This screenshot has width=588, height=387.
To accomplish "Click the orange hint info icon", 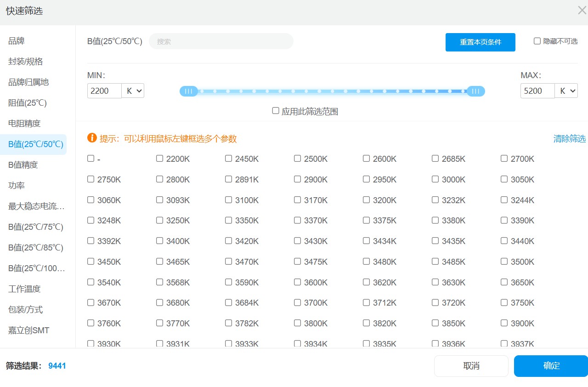I will (x=92, y=138).
